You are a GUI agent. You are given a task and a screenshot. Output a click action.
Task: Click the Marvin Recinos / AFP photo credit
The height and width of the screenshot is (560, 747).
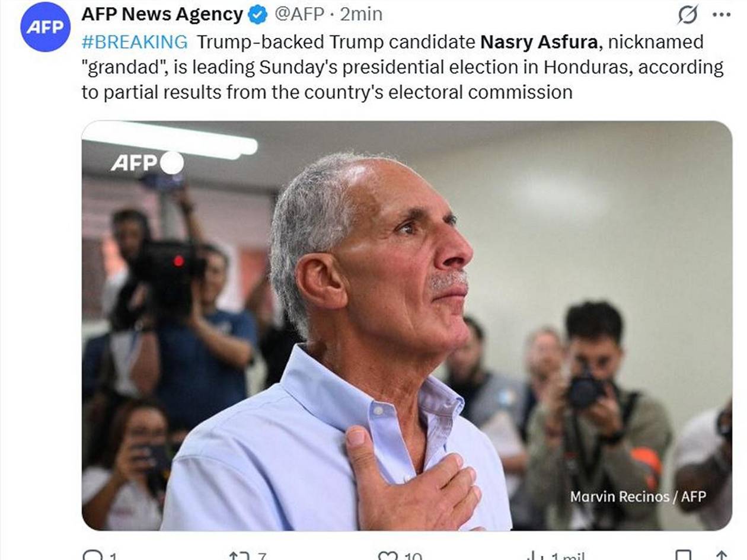click(638, 497)
